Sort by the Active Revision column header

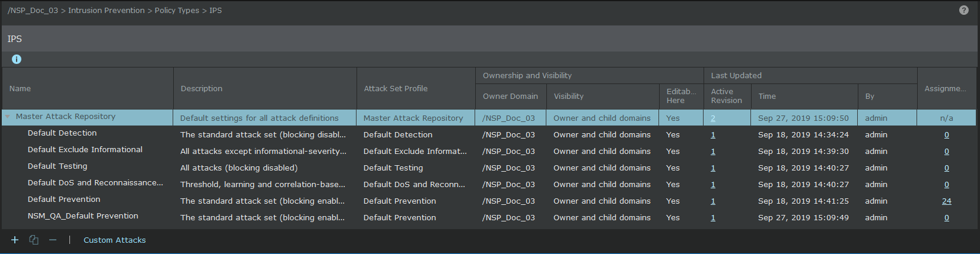coord(727,96)
